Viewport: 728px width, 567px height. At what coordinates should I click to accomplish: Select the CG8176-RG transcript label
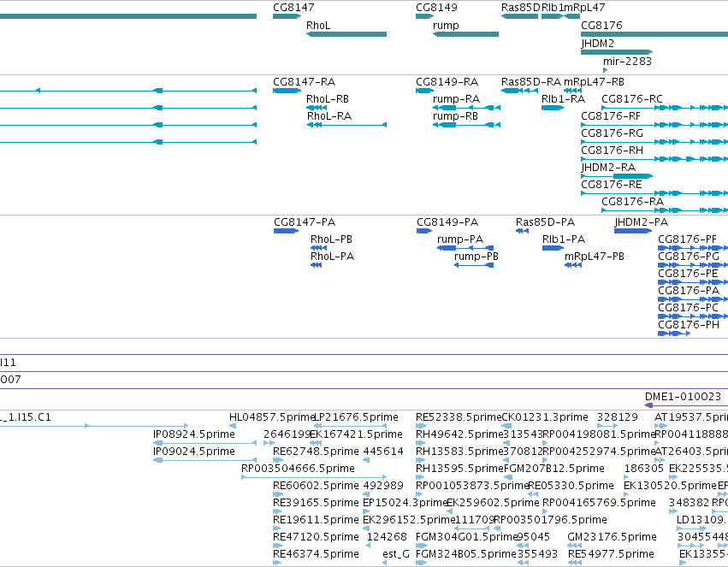tap(612, 133)
